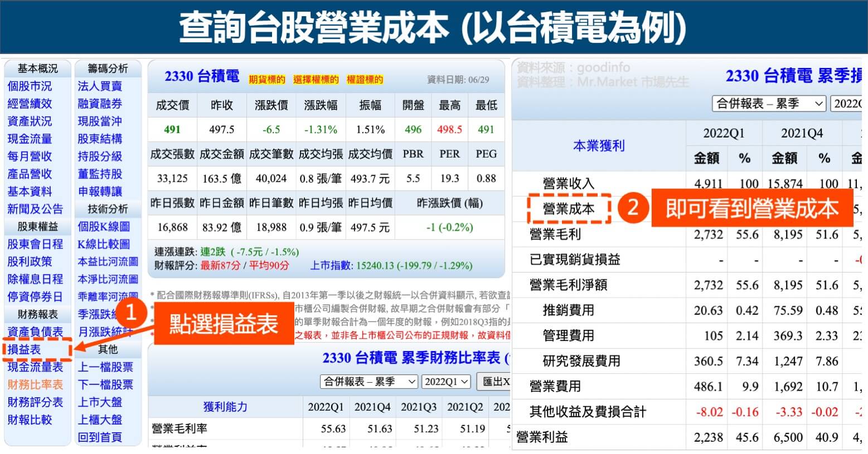Open the quarter dropdown in income statement
The width and height of the screenshot is (868, 454).
(x=847, y=104)
